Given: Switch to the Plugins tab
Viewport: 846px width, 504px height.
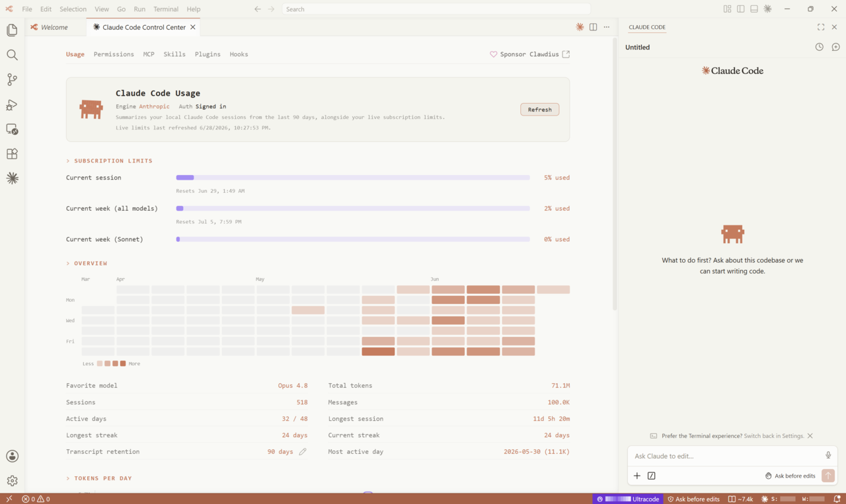Looking at the screenshot, I should click(x=208, y=54).
